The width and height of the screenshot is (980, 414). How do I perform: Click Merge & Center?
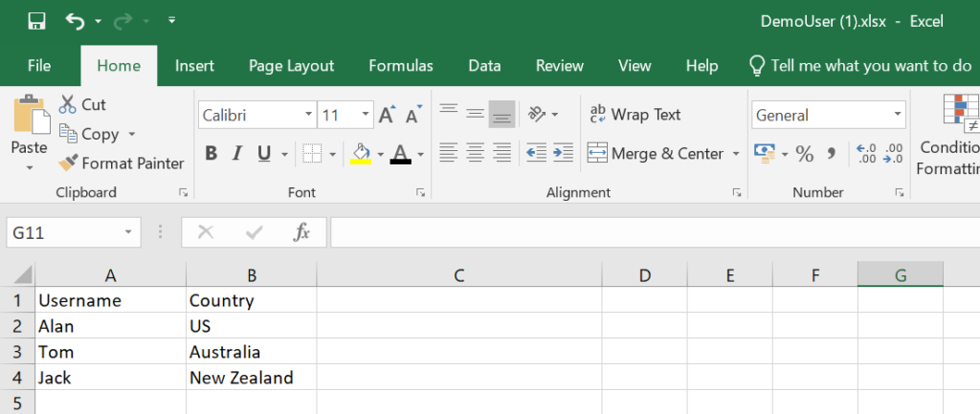(655, 153)
